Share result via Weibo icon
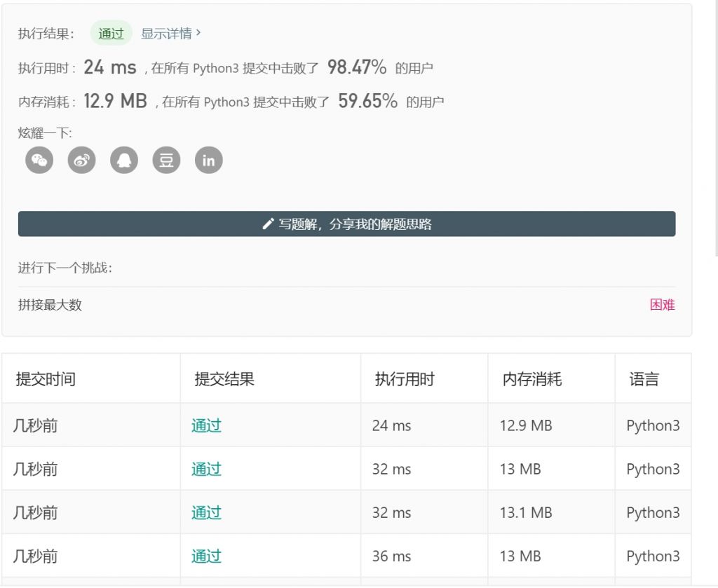The image size is (718, 588). point(81,160)
